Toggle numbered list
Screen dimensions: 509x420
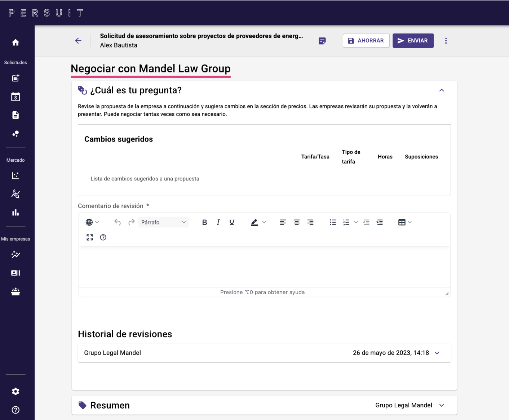(346, 222)
